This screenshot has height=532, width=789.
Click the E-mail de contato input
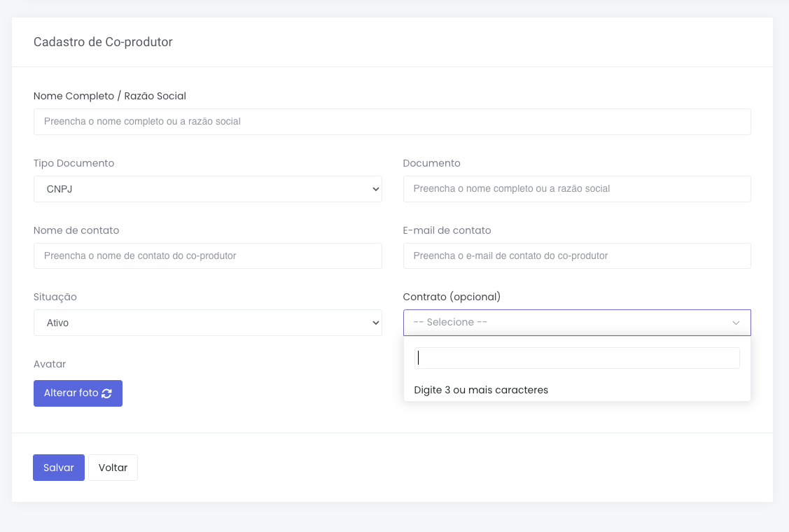pos(577,256)
